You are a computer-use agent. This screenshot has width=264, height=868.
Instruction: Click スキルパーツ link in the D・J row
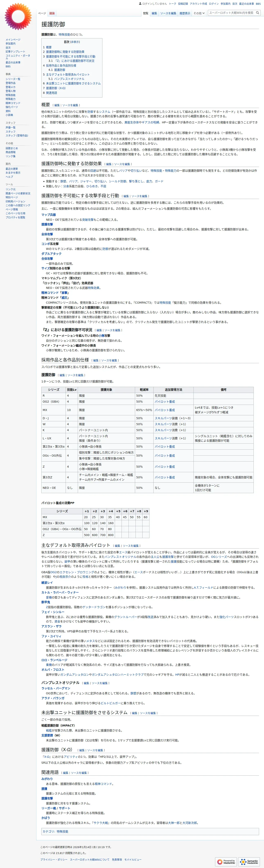pos(163,418)
